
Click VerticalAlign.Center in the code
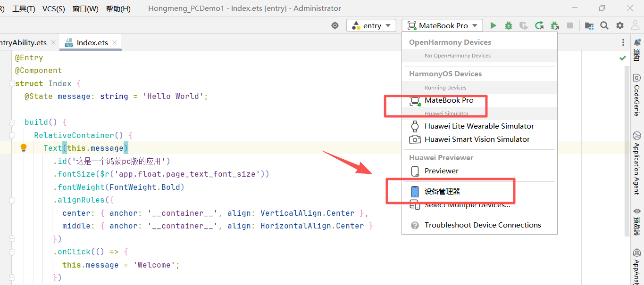(x=308, y=213)
